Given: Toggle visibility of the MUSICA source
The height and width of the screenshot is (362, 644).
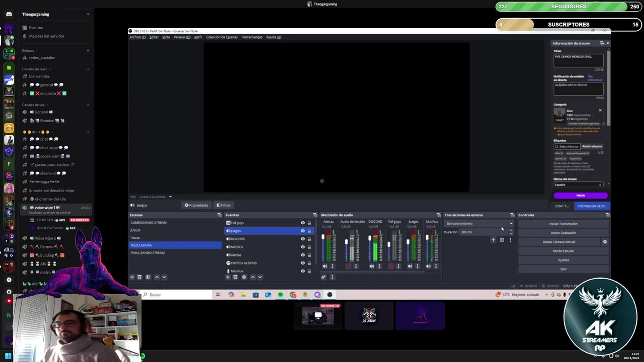Looking at the screenshot, I should click(x=303, y=247).
